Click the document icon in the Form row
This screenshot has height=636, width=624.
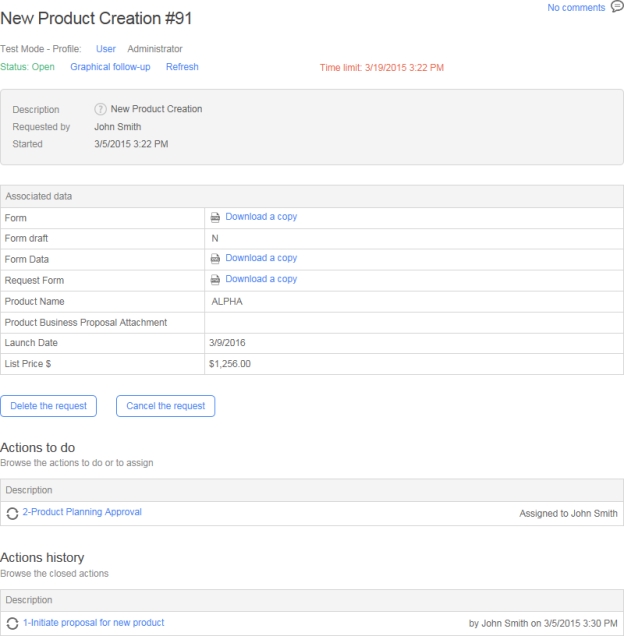point(215,217)
